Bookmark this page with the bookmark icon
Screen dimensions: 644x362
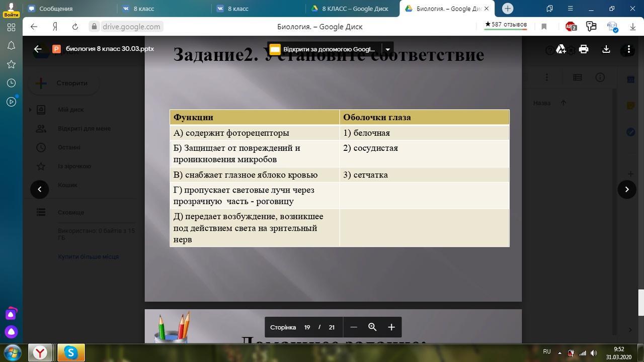pos(544,27)
